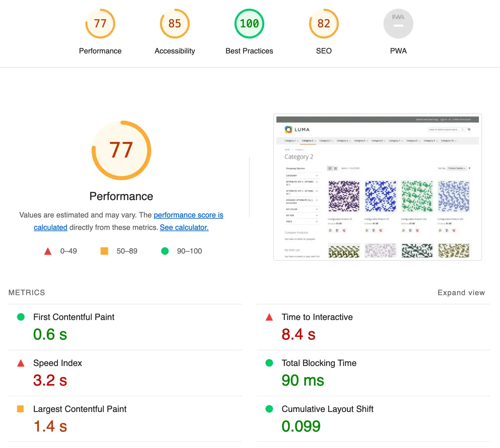Expand the Speed Index metric row
500x448 pixels.
pos(58,363)
